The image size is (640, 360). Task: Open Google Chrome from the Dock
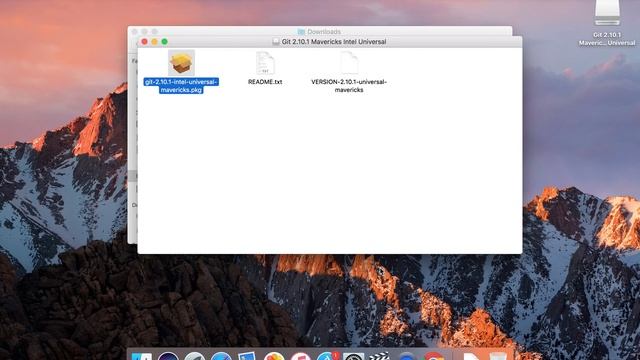point(433,356)
